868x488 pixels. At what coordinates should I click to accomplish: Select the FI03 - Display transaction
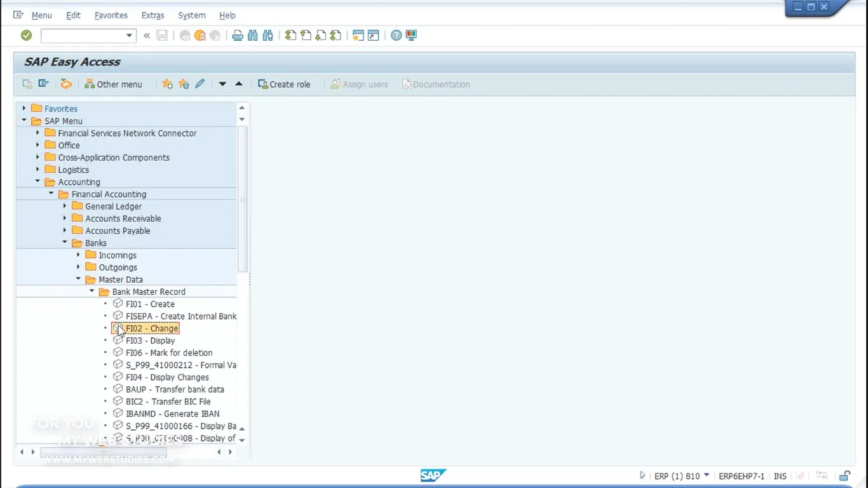151,341
